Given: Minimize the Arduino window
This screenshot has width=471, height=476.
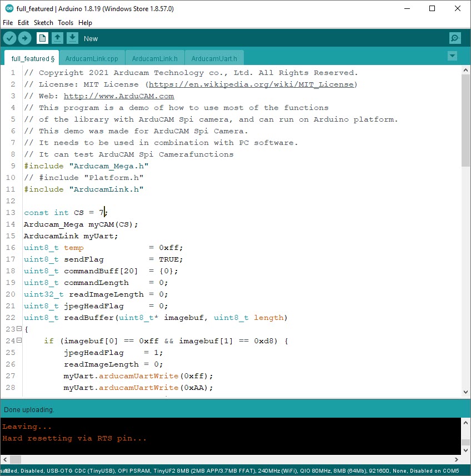Looking at the screenshot, I should (x=407, y=8).
